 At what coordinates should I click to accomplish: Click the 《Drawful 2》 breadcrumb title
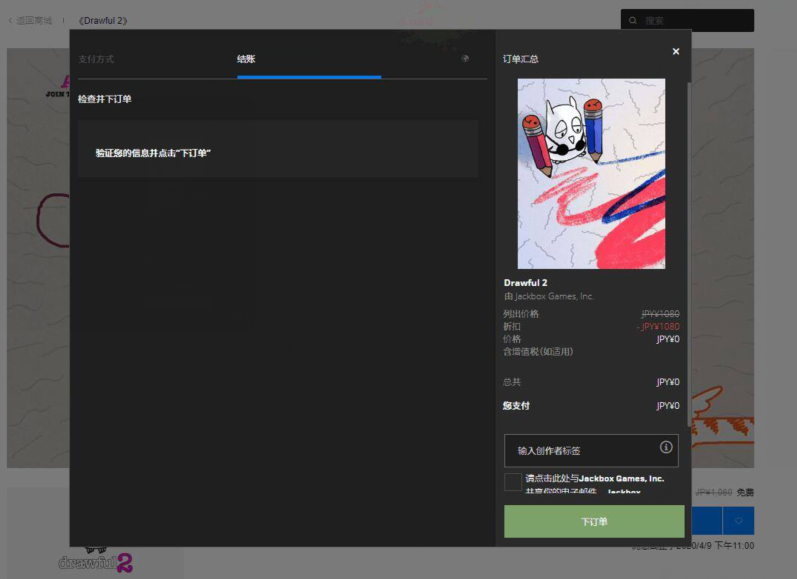pos(103,21)
